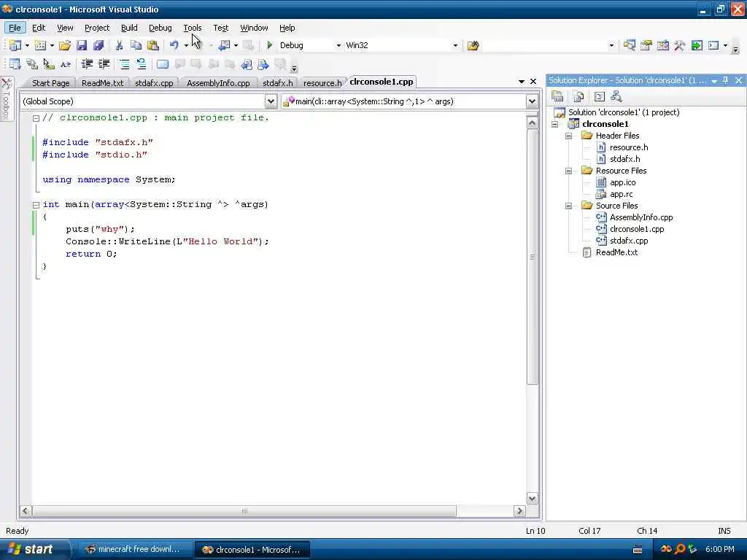The width and height of the screenshot is (747, 560).
Task: Select app.rc in Solution Explorer
Action: pyautogui.click(x=622, y=194)
